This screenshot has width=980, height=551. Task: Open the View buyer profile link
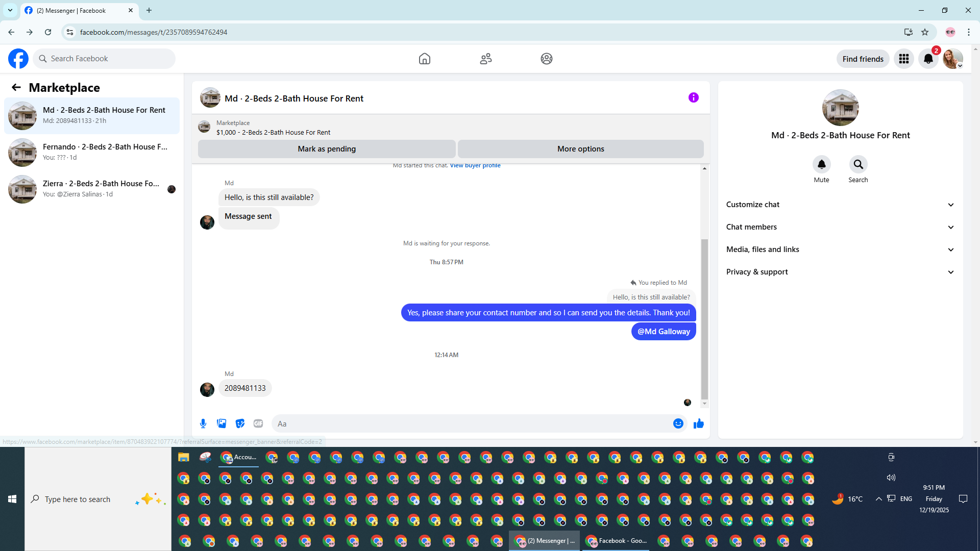click(x=475, y=165)
